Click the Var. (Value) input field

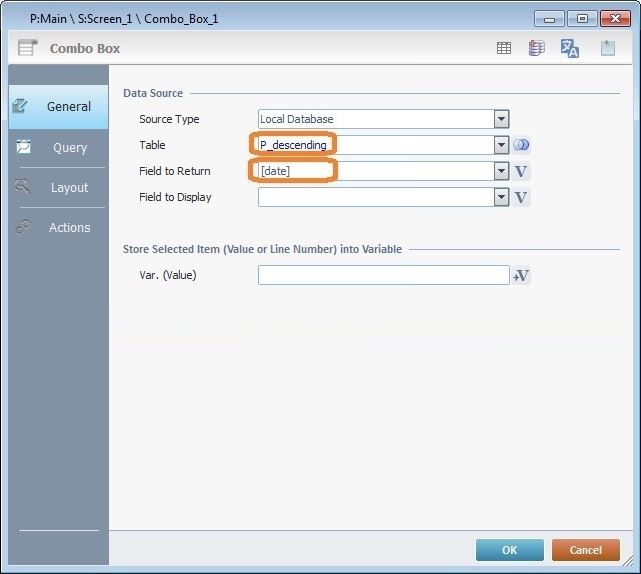(383, 275)
